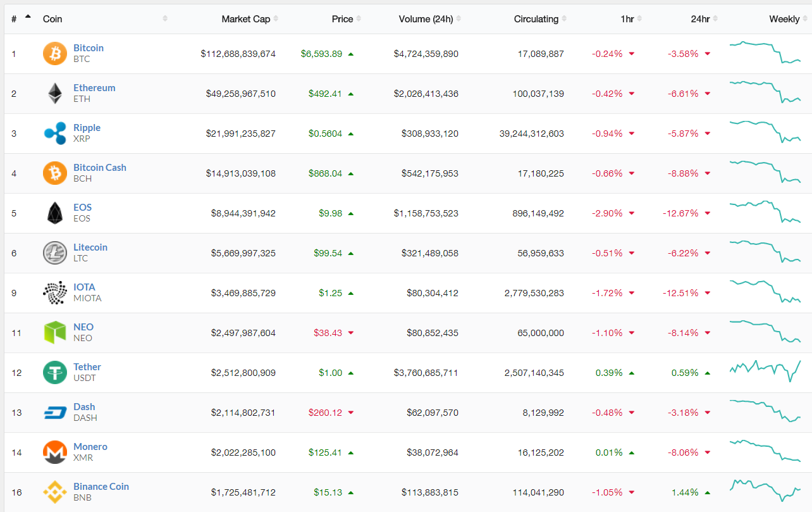Click Binance Coin price $15.13
The width and height of the screenshot is (812, 512).
pyautogui.click(x=328, y=492)
